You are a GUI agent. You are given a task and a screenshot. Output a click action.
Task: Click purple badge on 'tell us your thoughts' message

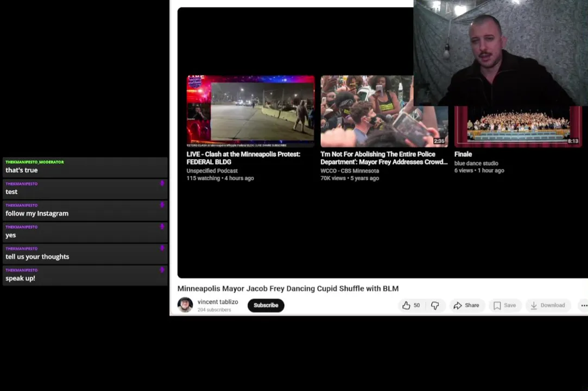(162, 248)
